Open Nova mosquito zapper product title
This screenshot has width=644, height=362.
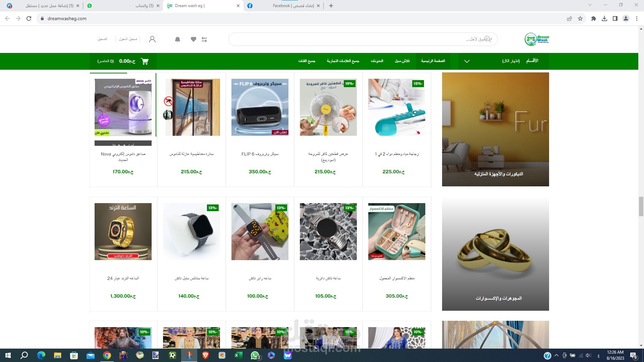[x=123, y=157]
